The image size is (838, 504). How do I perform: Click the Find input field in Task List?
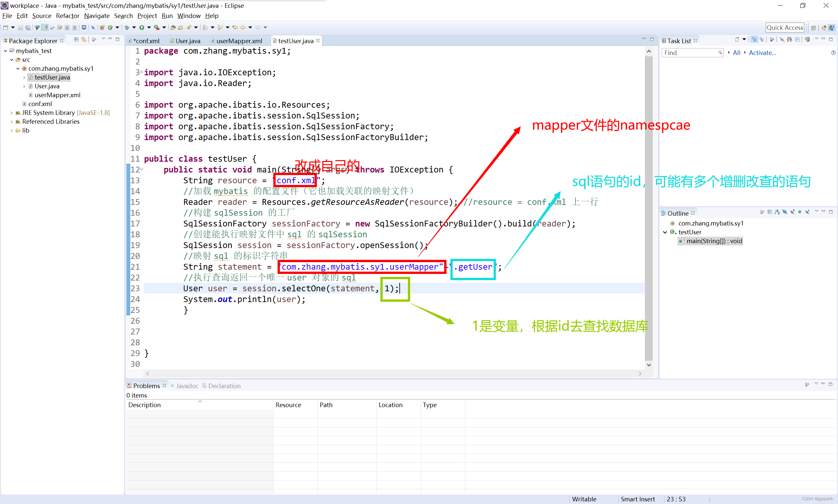point(691,53)
